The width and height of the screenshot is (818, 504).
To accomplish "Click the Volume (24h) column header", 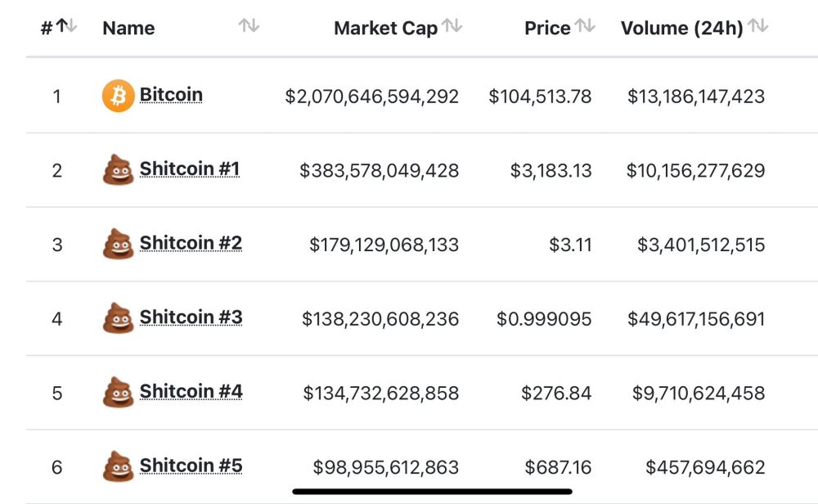I will pyautogui.click(x=682, y=28).
